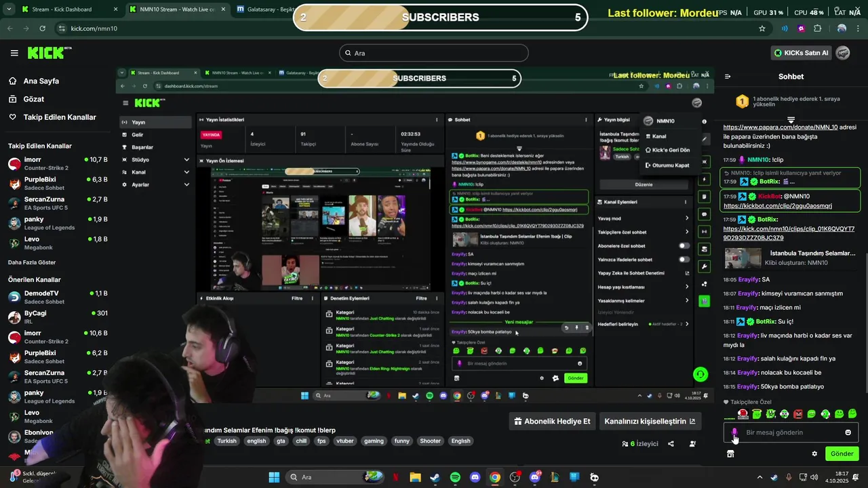Click the Windows Start button
The height and width of the screenshot is (488, 868).
click(x=274, y=477)
